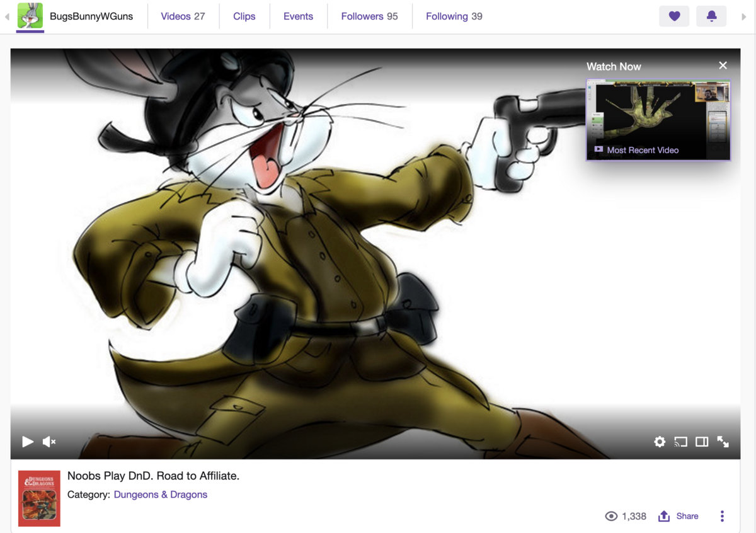The width and height of the screenshot is (756, 533).
Task: Click the share upload icon
Action: (664, 516)
